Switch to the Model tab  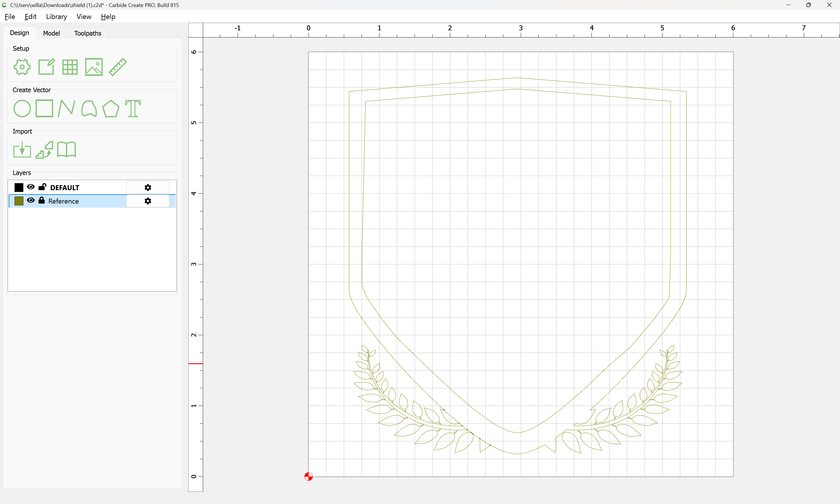tap(52, 33)
